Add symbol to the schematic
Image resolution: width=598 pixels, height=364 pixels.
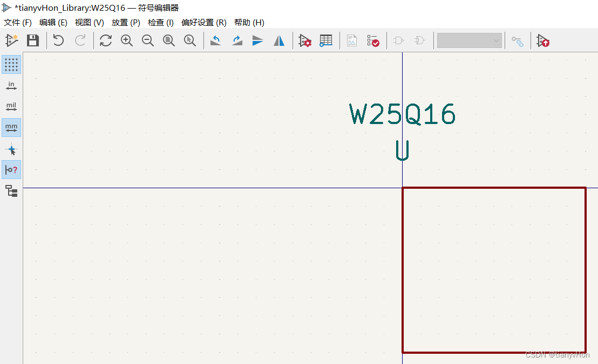(543, 40)
